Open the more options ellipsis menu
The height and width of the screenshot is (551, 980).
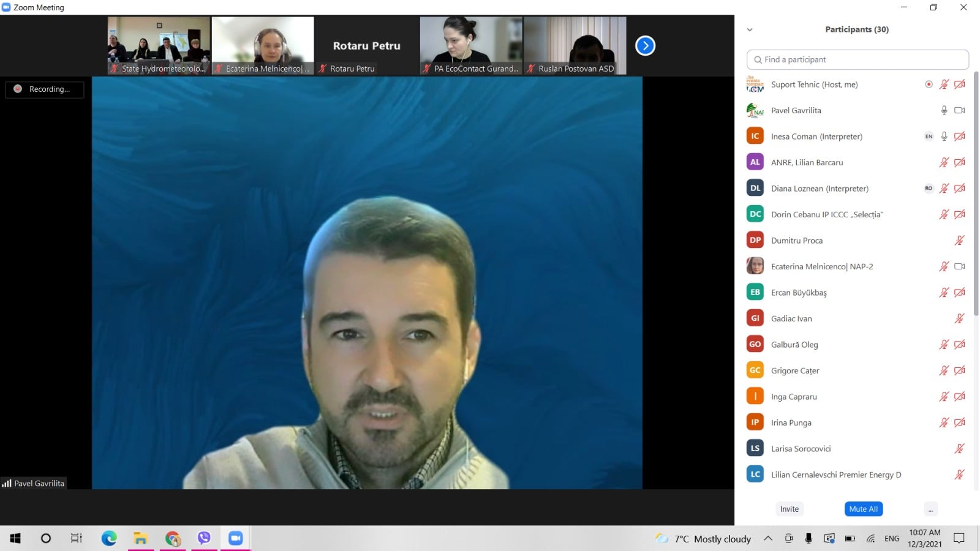930,509
